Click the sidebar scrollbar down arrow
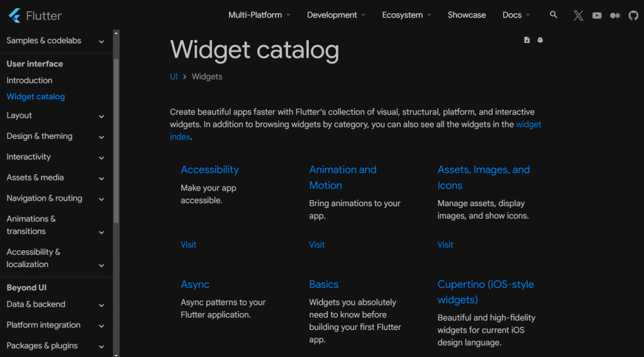This screenshot has height=357, width=644. point(116,355)
